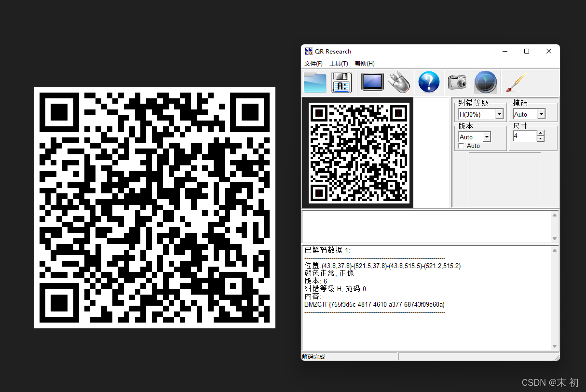This screenshot has height=392, width=586.
Task: Open the 工具(T) menu
Action: click(x=339, y=64)
